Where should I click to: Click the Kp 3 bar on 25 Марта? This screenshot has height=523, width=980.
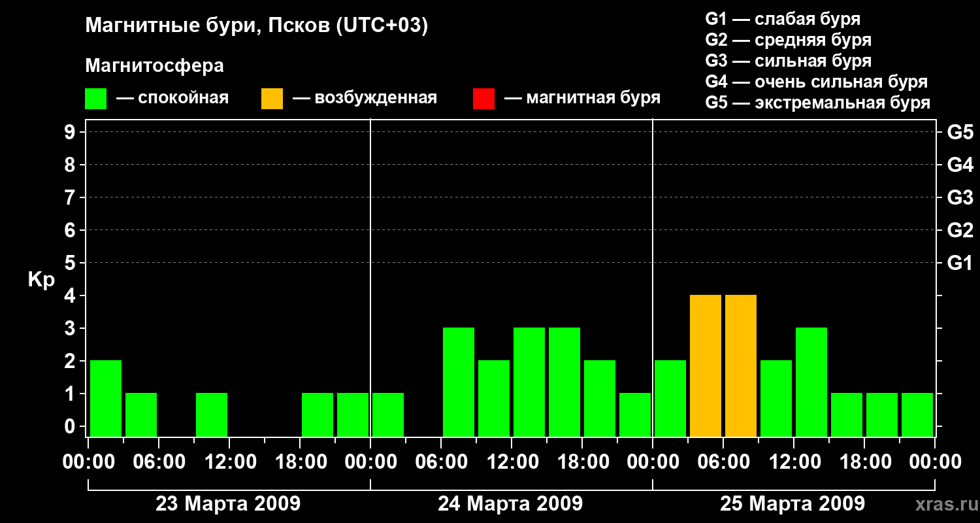811,382
